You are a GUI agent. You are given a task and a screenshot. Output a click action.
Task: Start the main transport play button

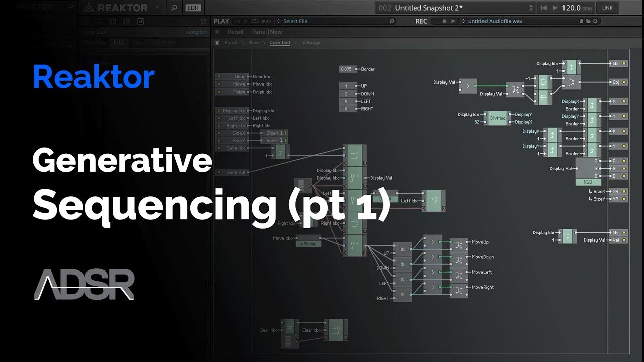tap(555, 8)
